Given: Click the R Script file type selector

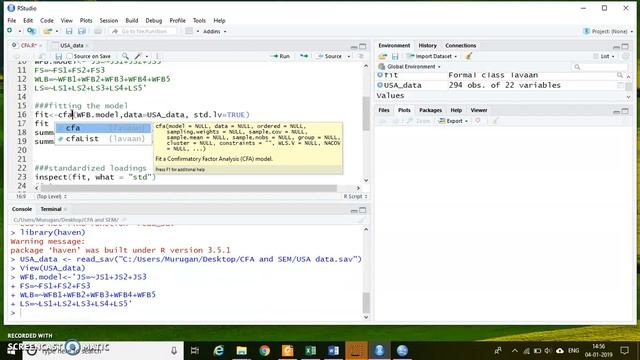Looking at the screenshot, I should pyautogui.click(x=355, y=196).
